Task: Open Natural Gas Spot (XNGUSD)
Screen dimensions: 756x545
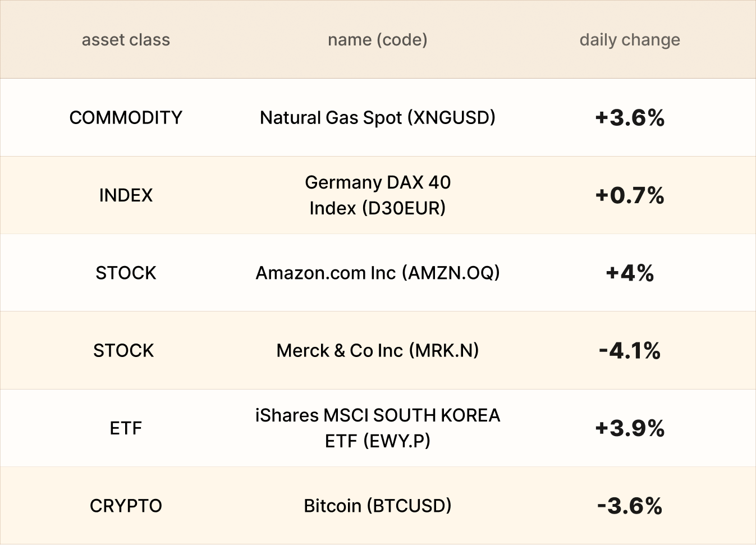Action: coord(377,118)
